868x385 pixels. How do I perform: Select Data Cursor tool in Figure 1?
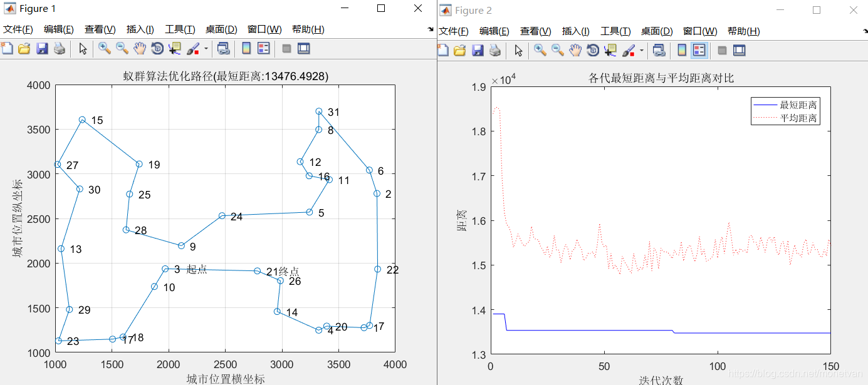[x=174, y=48]
